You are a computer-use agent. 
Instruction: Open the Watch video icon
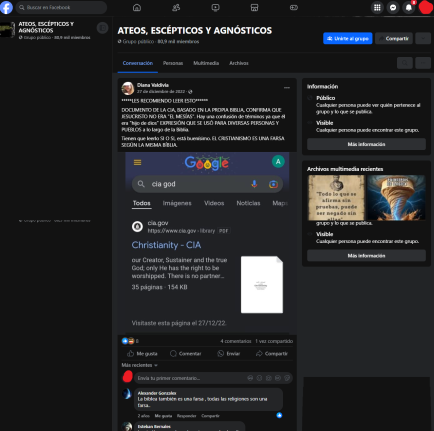tap(215, 7)
